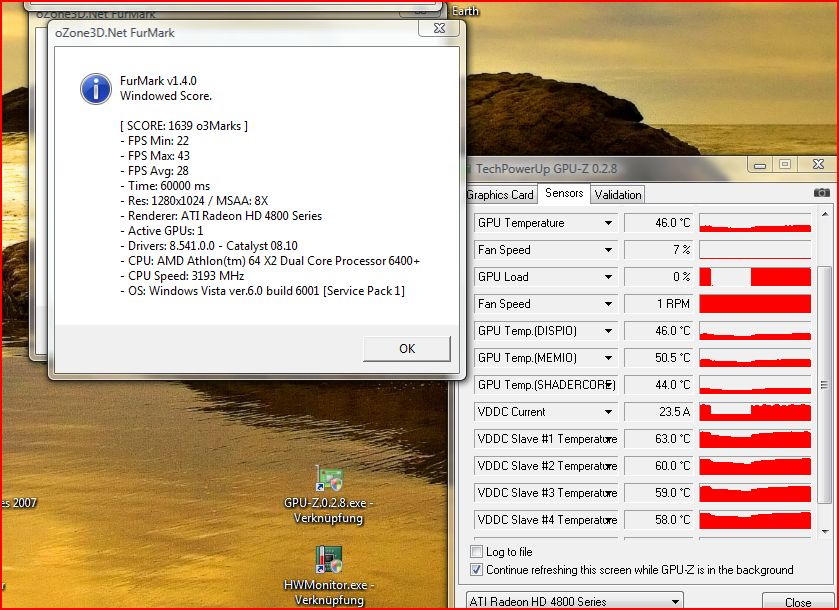Click the GPU Temperature 46.0 °C value
Image resolution: width=839 pixels, height=610 pixels.
click(x=659, y=223)
